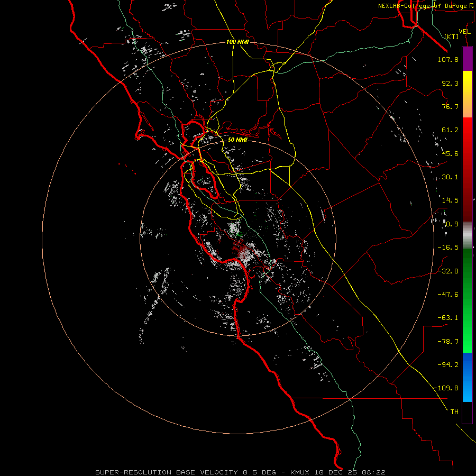Click the [KT] units label
476x476 pixels.
[x=452, y=36]
